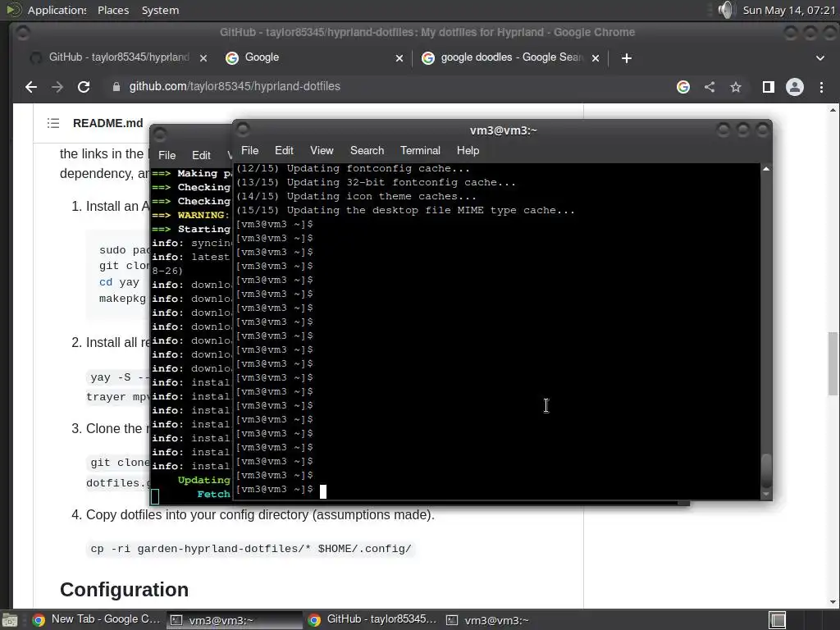The width and height of the screenshot is (840, 630).
Task: Open a new Chrome tab
Action: coord(626,58)
